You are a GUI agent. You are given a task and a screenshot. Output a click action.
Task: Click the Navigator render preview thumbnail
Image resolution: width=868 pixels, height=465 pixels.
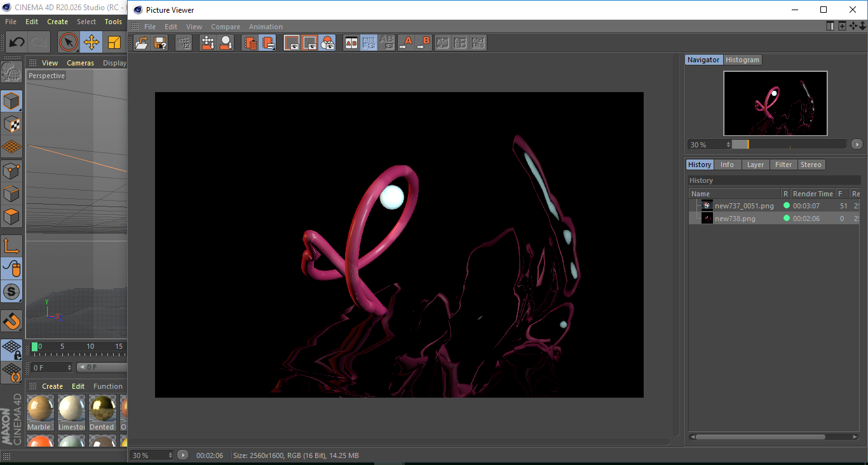[775, 103]
